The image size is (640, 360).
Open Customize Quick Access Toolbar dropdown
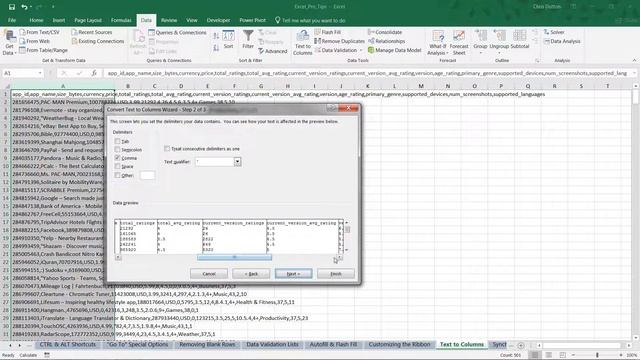(x=53, y=7)
